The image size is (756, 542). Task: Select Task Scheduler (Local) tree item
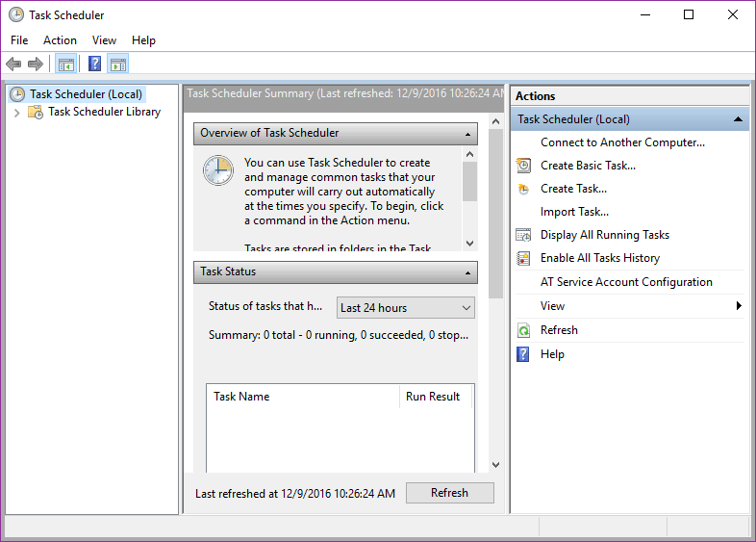(86, 94)
